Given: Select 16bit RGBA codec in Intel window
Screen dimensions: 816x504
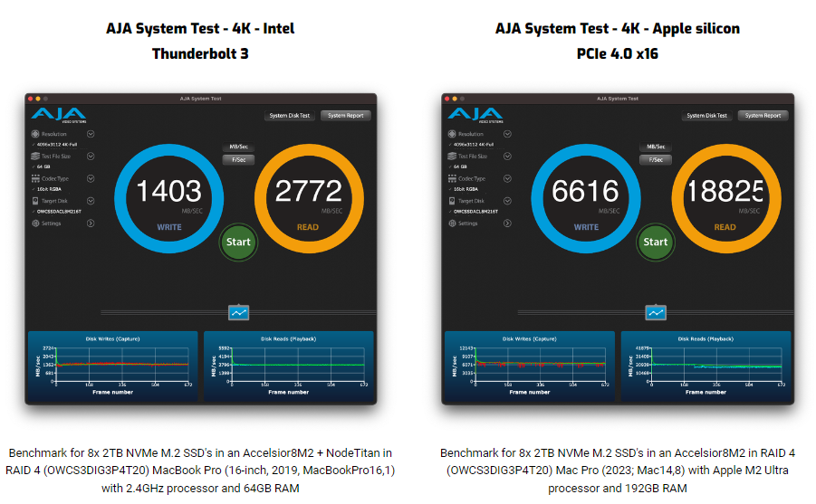Looking at the screenshot, I should 49,189.
